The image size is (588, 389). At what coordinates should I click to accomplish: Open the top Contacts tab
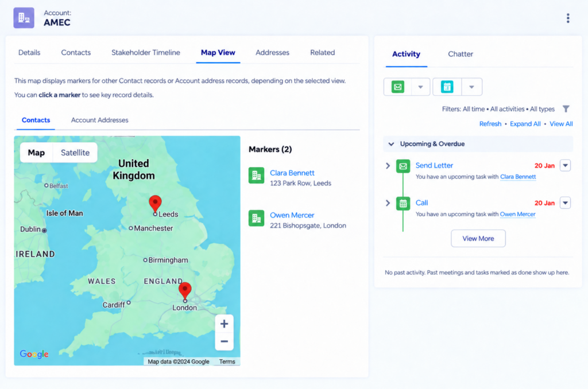click(76, 52)
